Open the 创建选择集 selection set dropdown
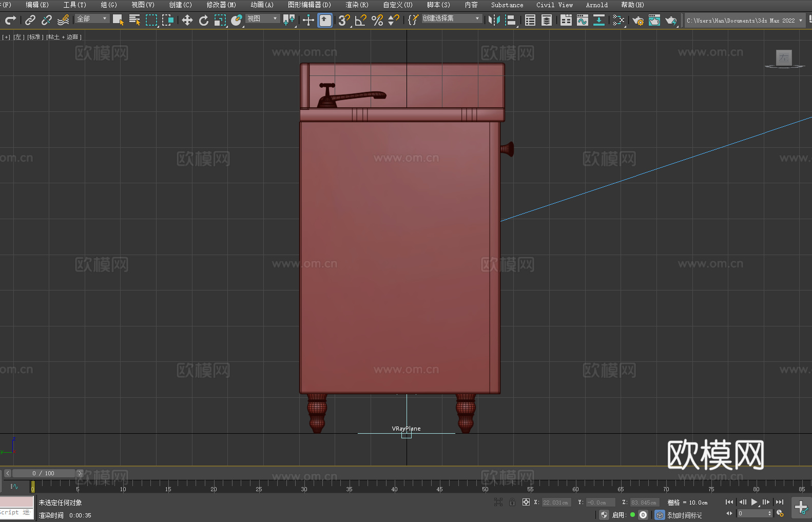Screen dimensions: 812x522 [x=452, y=18]
